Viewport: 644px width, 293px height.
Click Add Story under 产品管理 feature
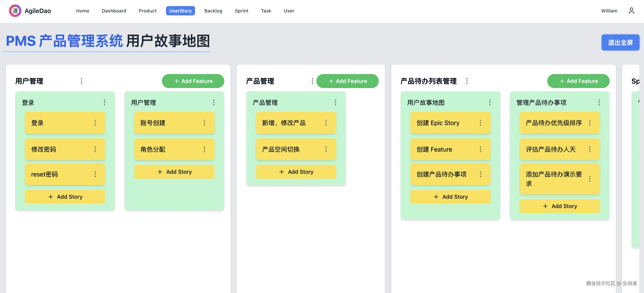pyautogui.click(x=296, y=172)
